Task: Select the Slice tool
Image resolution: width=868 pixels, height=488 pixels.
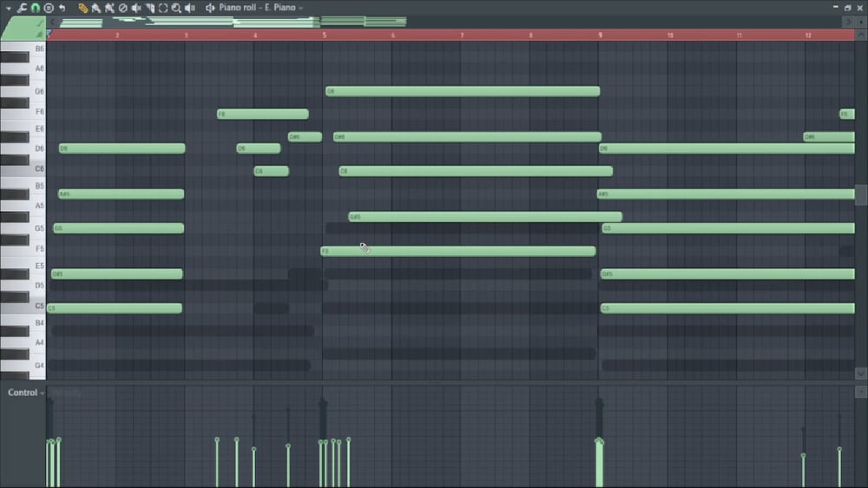Action: [149, 8]
